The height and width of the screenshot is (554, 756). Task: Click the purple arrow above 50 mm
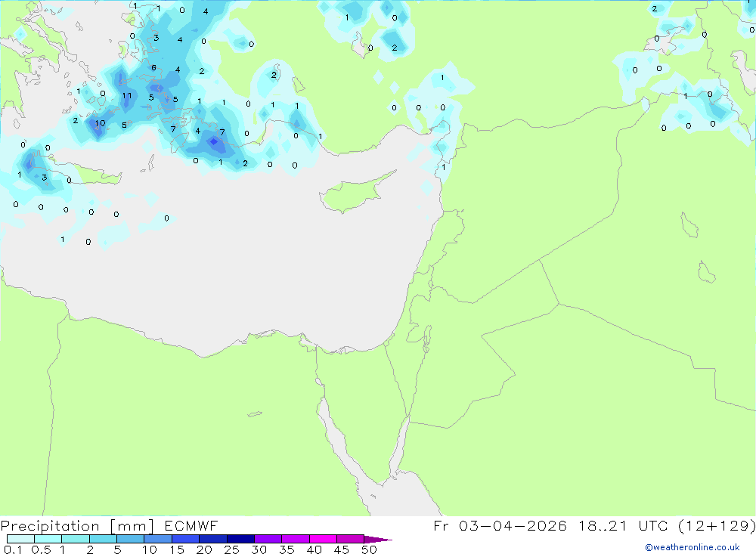tap(378, 539)
